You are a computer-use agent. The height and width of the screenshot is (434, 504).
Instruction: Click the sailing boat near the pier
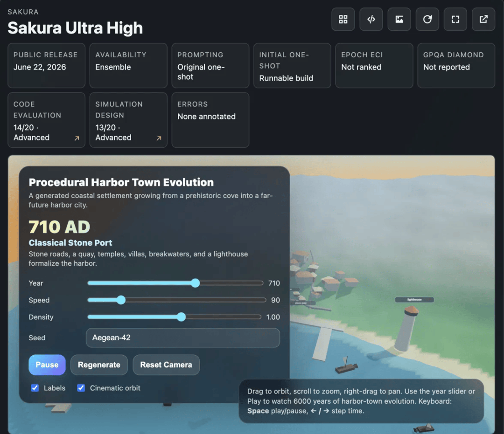[346, 365]
